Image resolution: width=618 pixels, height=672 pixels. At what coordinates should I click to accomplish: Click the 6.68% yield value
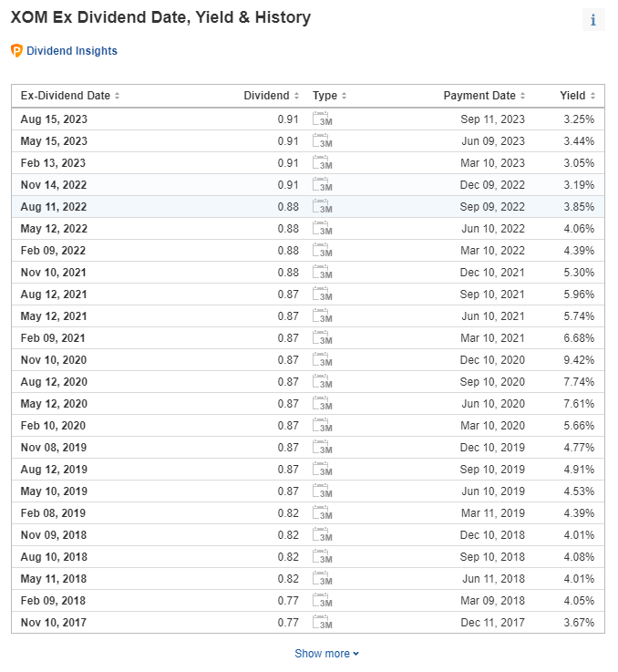coord(579,337)
